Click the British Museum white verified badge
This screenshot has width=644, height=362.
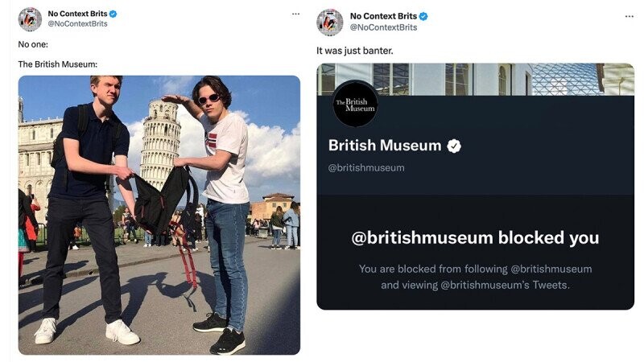(454, 146)
